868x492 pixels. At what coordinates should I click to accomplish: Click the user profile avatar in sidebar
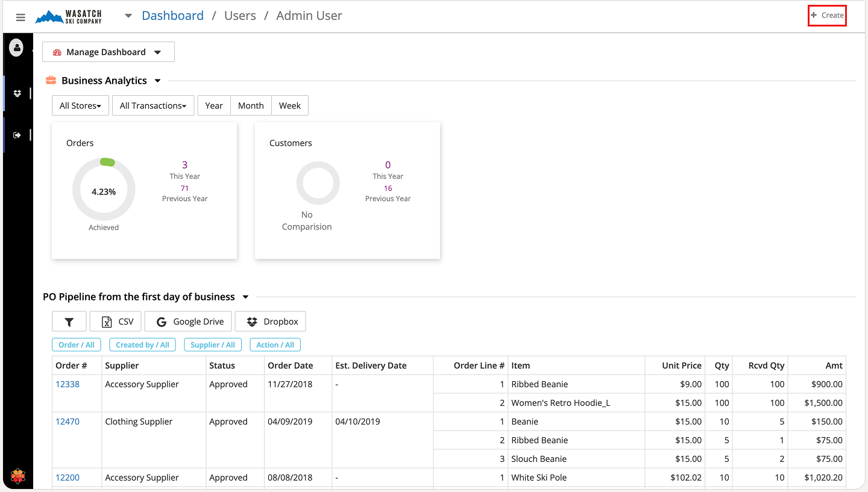coord(16,48)
